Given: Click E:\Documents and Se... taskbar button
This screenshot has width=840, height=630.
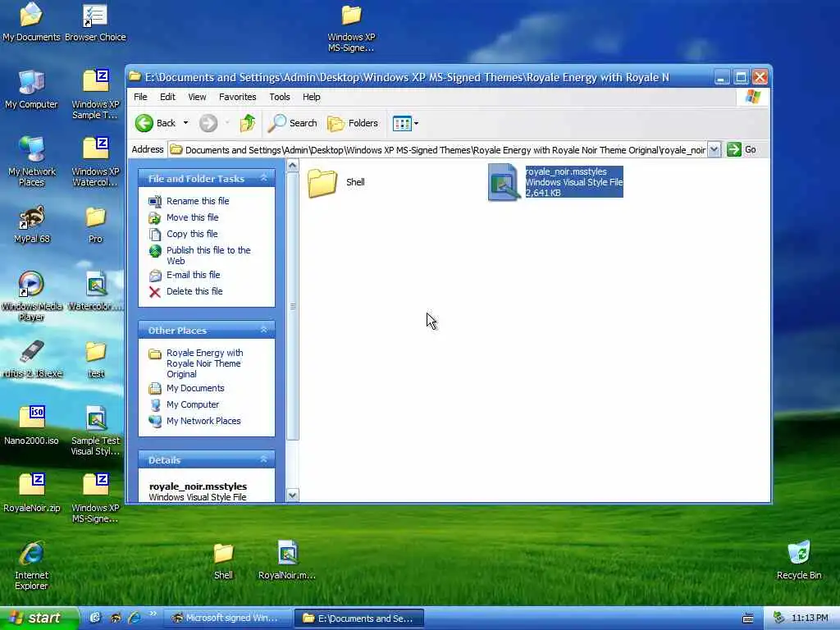Looking at the screenshot, I should point(359,619).
